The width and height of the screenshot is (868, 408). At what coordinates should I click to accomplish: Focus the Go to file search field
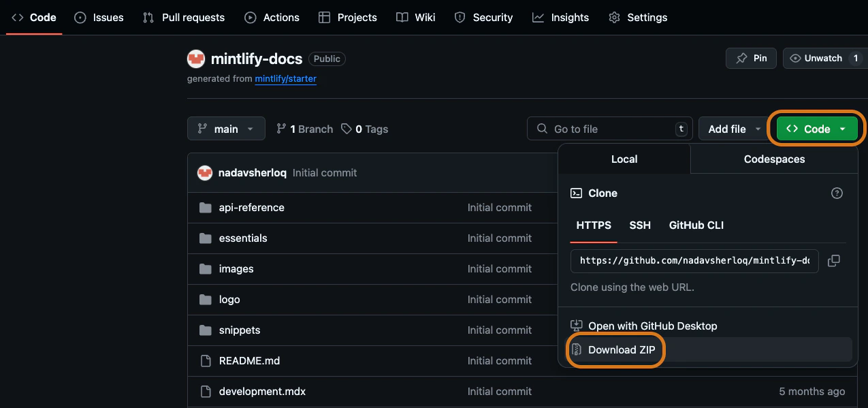pyautogui.click(x=610, y=129)
